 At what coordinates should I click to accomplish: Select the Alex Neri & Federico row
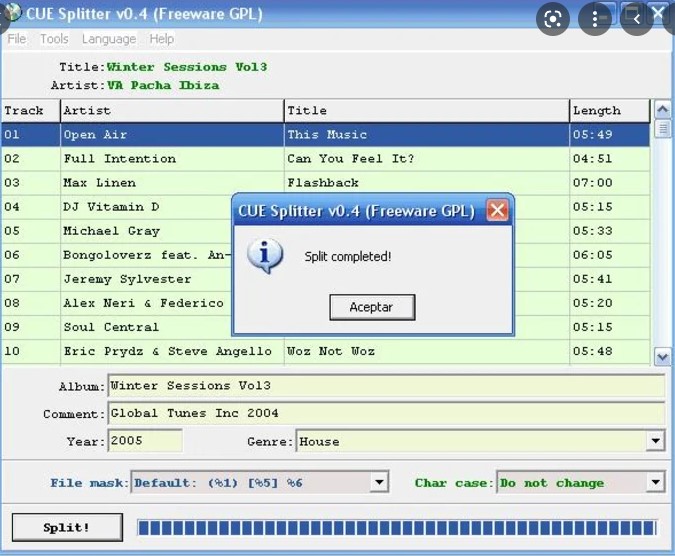pos(146,304)
